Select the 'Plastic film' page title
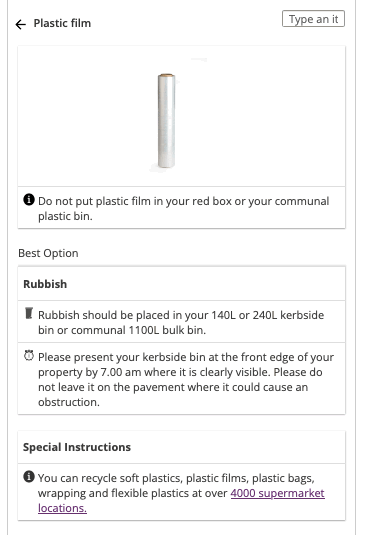Image resolution: width=365 pixels, height=536 pixels. pyautogui.click(x=62, y=23)
